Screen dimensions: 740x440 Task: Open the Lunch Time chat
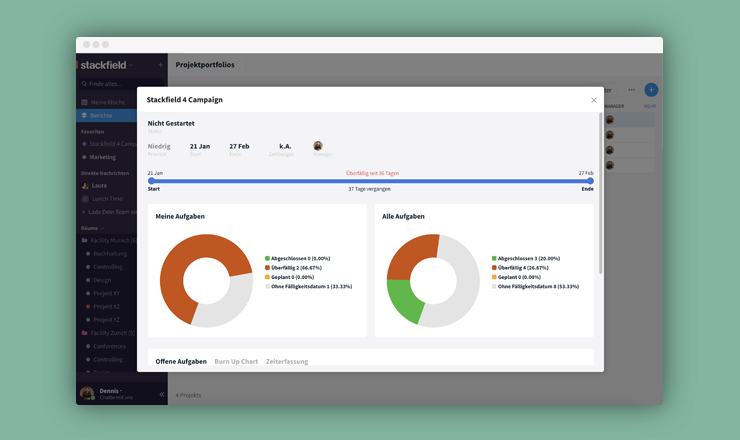tap(107, 199)
